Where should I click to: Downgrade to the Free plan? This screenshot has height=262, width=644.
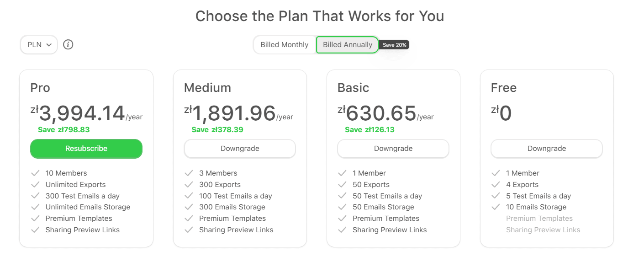tap(547, 149)
